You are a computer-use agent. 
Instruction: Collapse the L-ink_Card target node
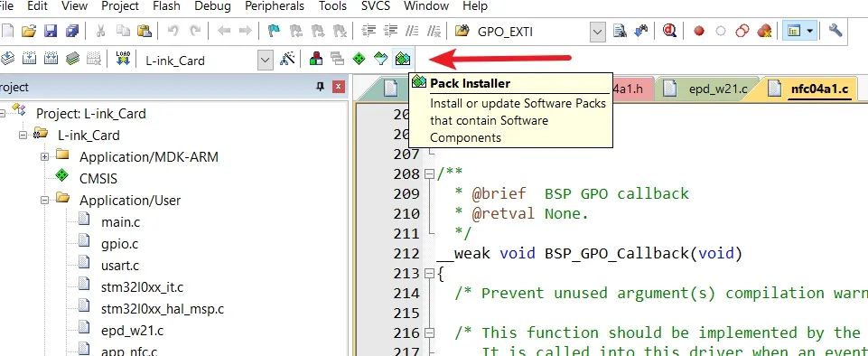pyautogui.click(x=23, y=135)
